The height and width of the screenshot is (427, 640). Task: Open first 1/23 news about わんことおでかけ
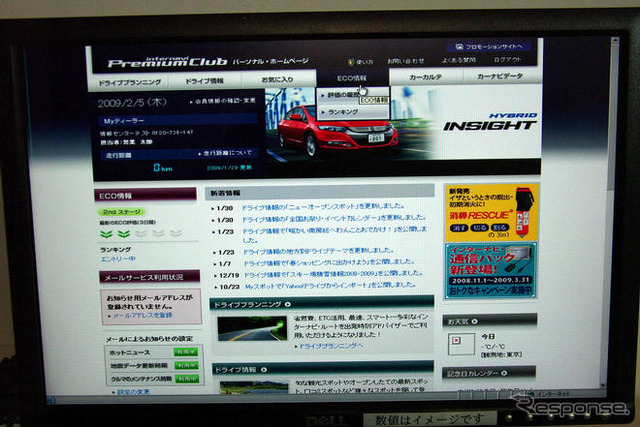click(335, 235)
